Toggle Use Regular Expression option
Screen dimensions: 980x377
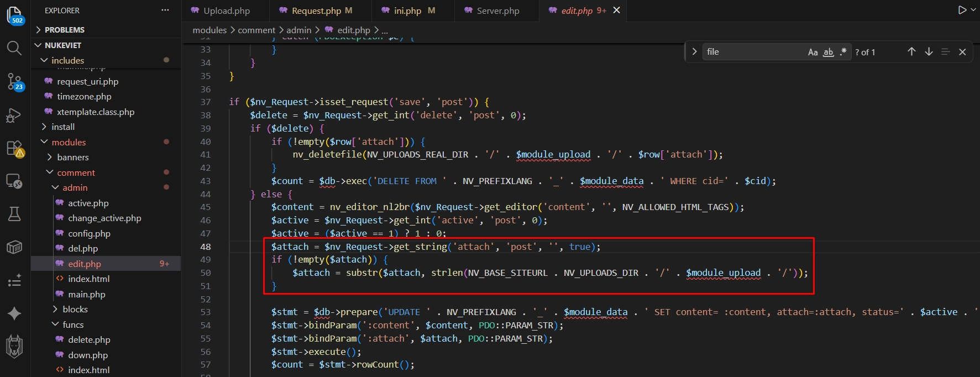pos(843,52)
